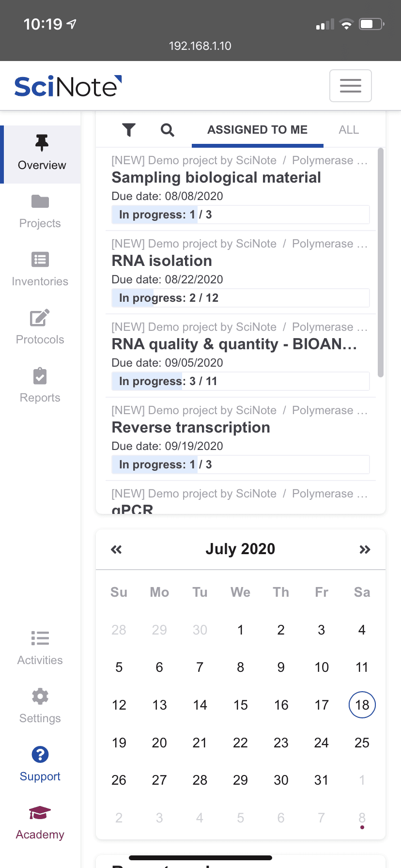The image size is (401, 868).
Task: Click the filter funnel icon
Action: 129,130
